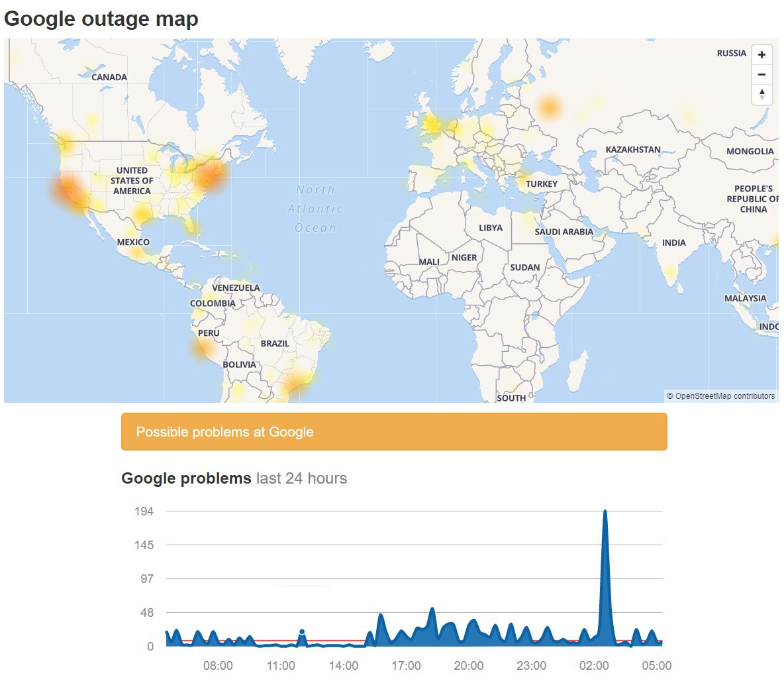Click the 08:00 time label on the chart
Image resolution: width=784 pixels, height=689 pixels.
coord(218,666)
